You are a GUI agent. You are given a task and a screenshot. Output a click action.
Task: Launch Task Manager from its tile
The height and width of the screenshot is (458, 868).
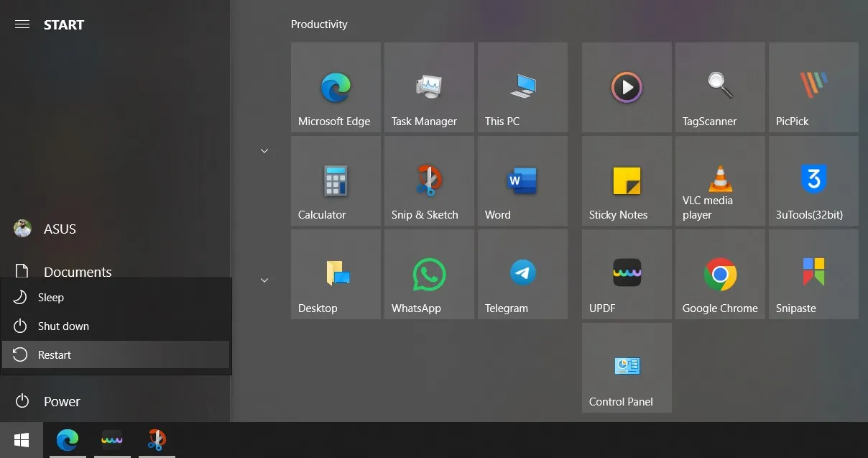click(x=429, y=87)
